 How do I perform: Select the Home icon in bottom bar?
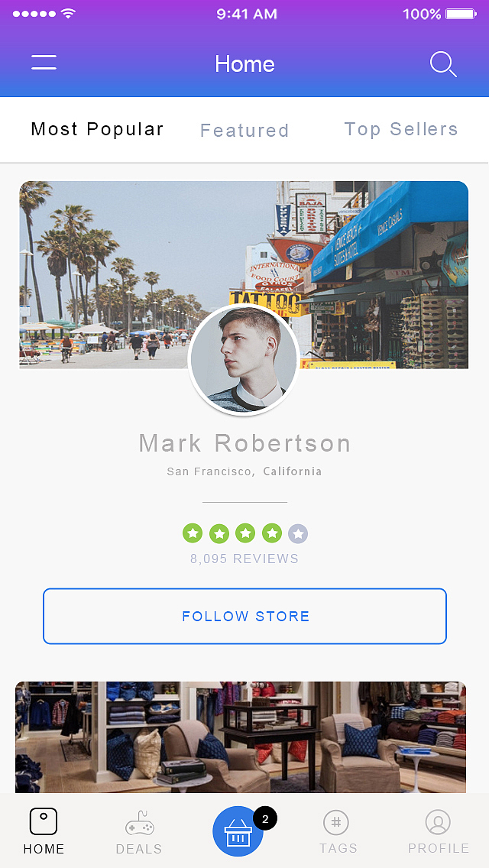pyautogui.click(x=44, y=821)
